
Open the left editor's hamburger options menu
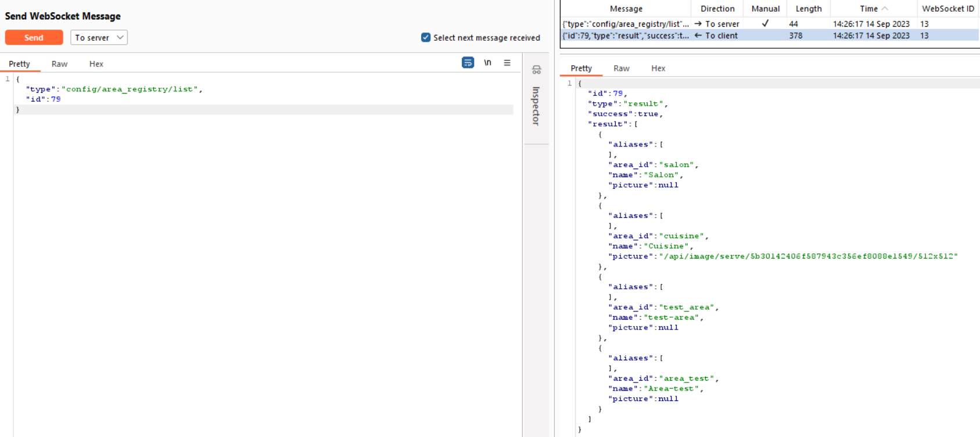click(x=507, y=63)
